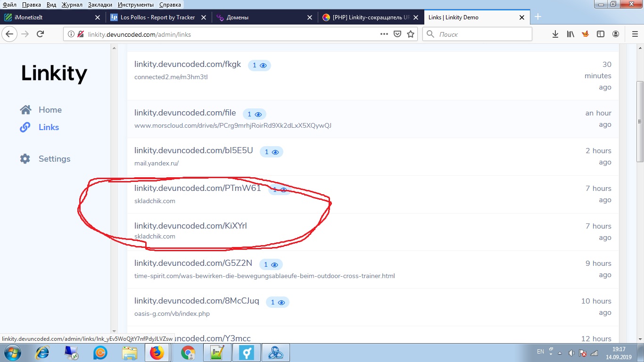The height and width of the screenshot is (362, 644).
Task: Toggle the Firefox sidebar view
Action: (x=601, y=34)
